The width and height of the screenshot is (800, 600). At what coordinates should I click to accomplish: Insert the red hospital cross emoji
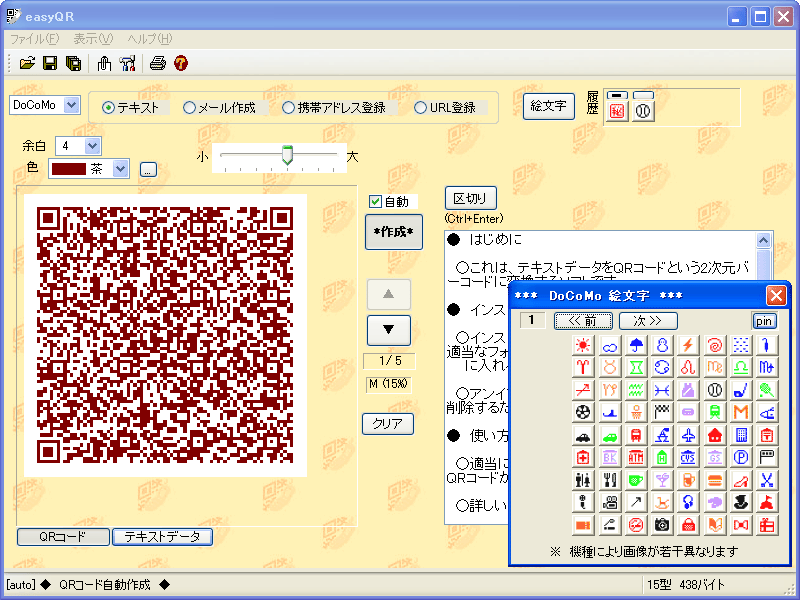pyautogui.click(x=583, y=457)
